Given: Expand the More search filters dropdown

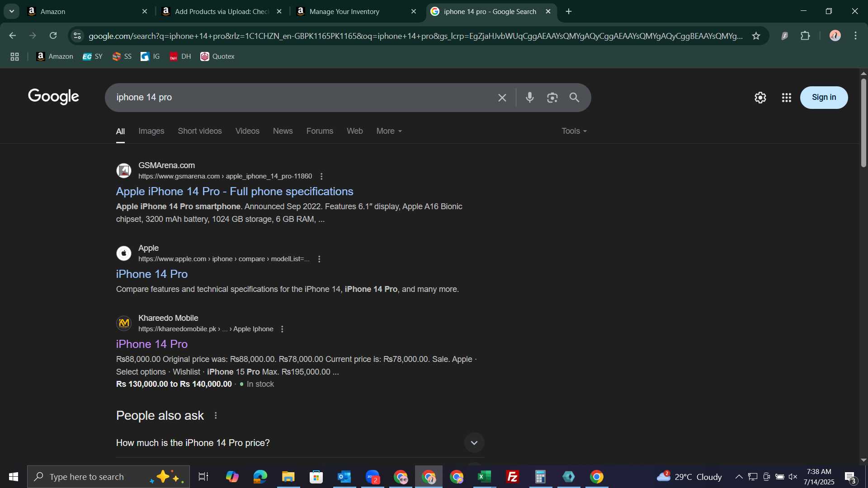Looking at the screenshot, I should pyautogui.click(x=389, y=131).
